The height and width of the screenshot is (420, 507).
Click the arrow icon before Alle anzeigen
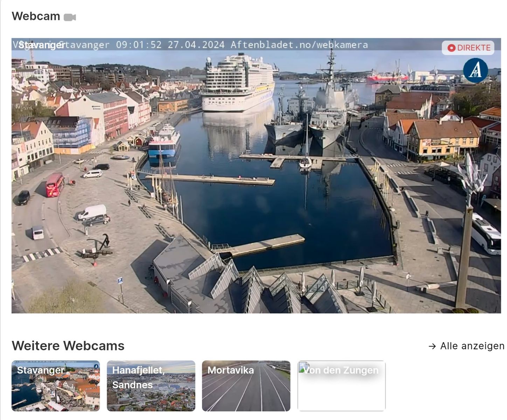click(432, 346)
